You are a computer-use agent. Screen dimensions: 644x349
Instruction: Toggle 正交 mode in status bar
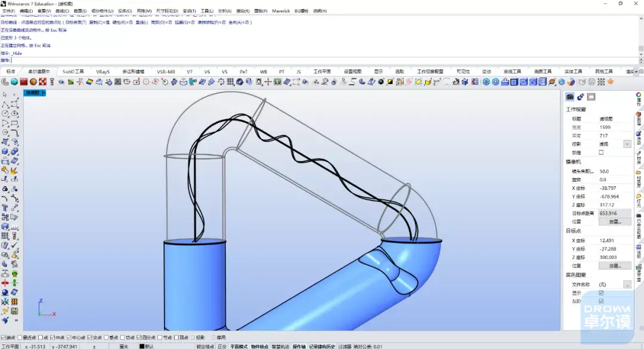(x=222, y=347)
